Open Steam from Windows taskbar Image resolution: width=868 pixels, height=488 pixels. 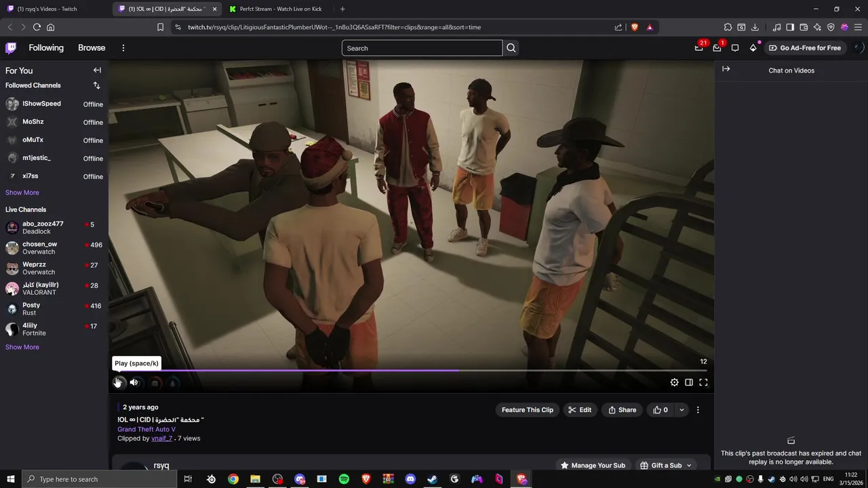pyautogui.click(x=432, y=479)
